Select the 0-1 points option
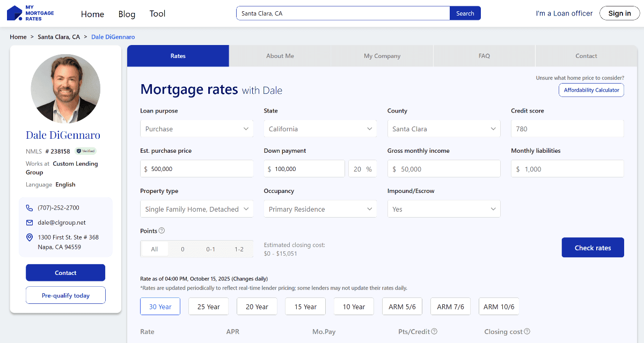 point(210,249)
